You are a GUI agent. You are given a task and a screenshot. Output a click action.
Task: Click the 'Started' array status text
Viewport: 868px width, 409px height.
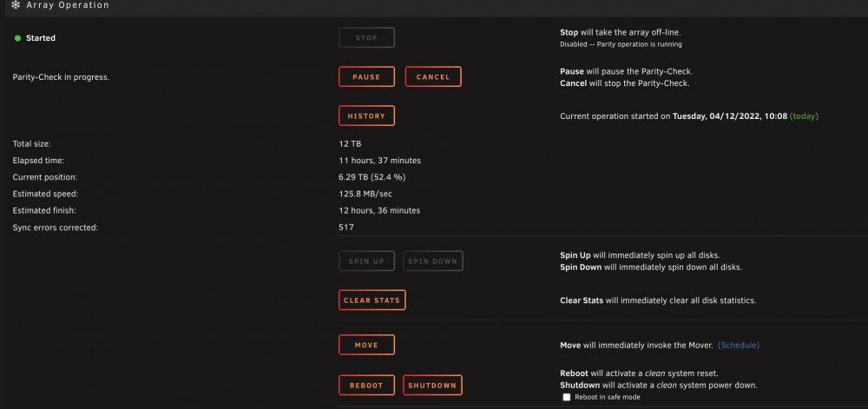[x=41, y=38]
